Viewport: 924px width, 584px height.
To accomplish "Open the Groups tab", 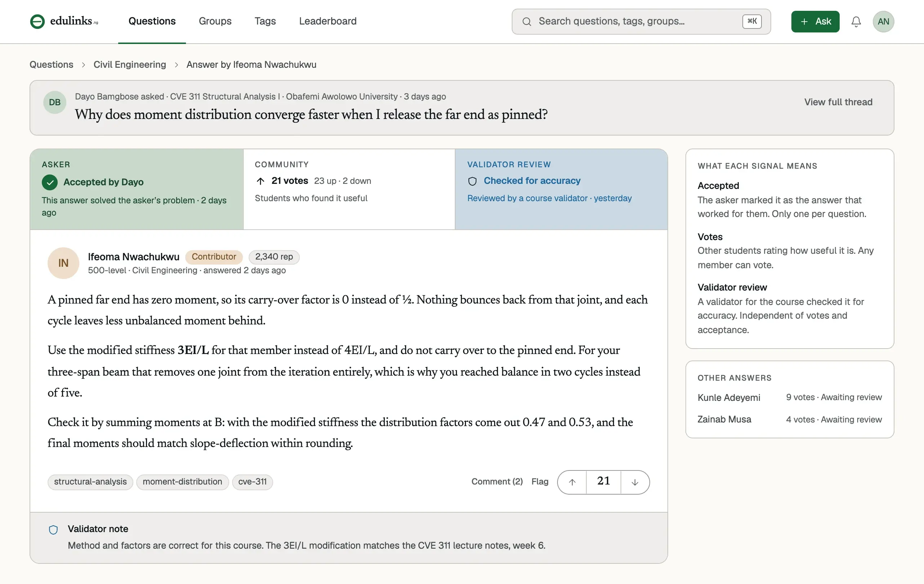I will (x=215, y=21).
